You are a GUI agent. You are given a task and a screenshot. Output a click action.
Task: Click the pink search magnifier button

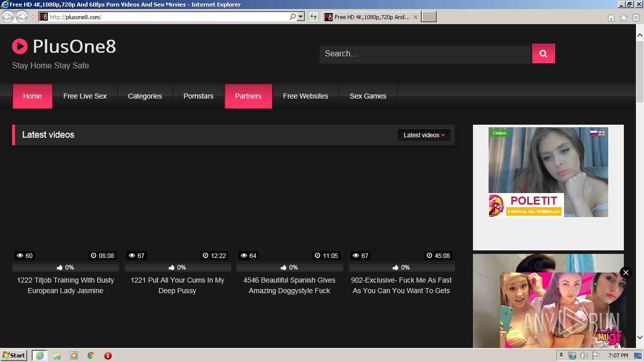(x=543, y=54)
